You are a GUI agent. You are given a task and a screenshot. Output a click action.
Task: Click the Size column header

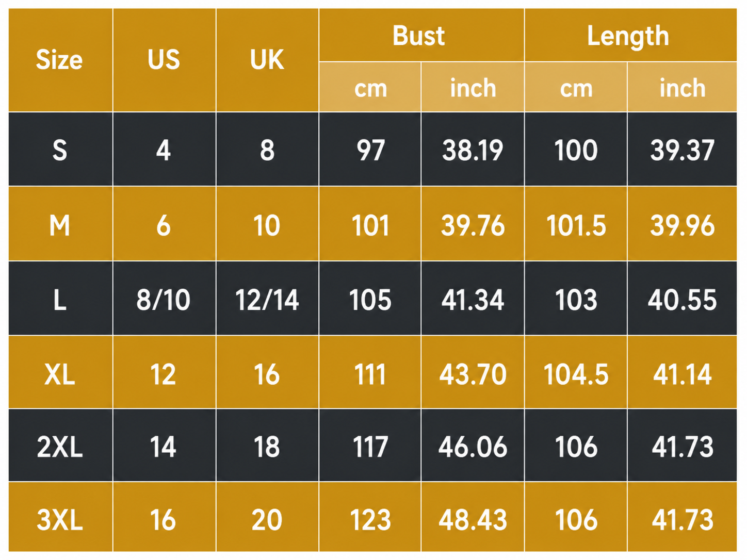60,60
